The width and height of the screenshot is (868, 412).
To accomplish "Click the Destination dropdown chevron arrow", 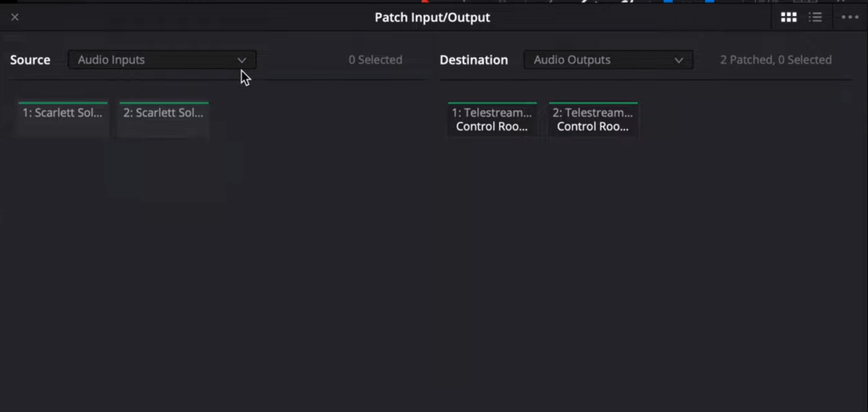I will 679,60.
